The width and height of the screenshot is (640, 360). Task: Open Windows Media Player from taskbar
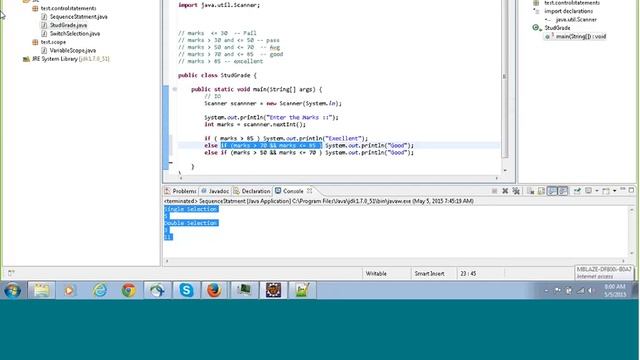(70, 291)
